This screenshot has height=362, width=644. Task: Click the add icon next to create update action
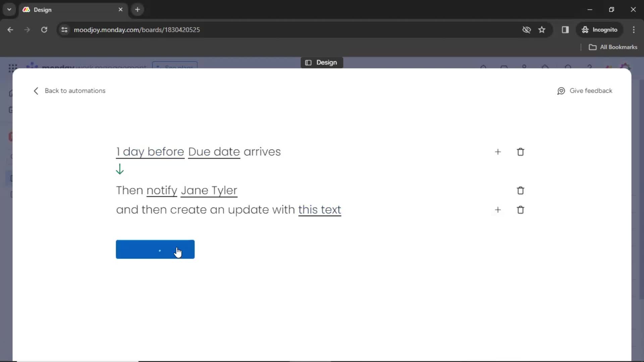[498, 210]
